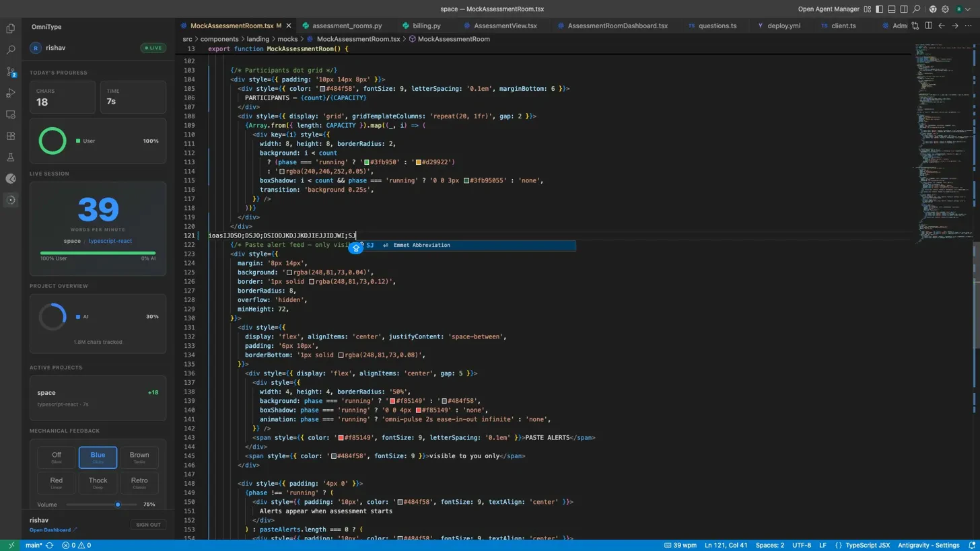Open the Search view in the activity bar
The width and height of the screenshot is (980, 551).
click(x=10, y=50)
